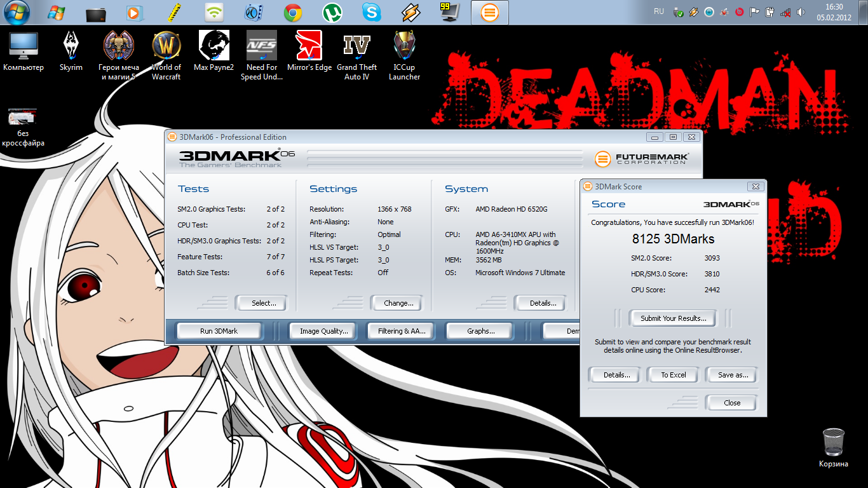The image size is (868, 488).
Task: Open the green Wi-Fi taskbar icon
Action: pyautogui.click(x=214, y=12)
